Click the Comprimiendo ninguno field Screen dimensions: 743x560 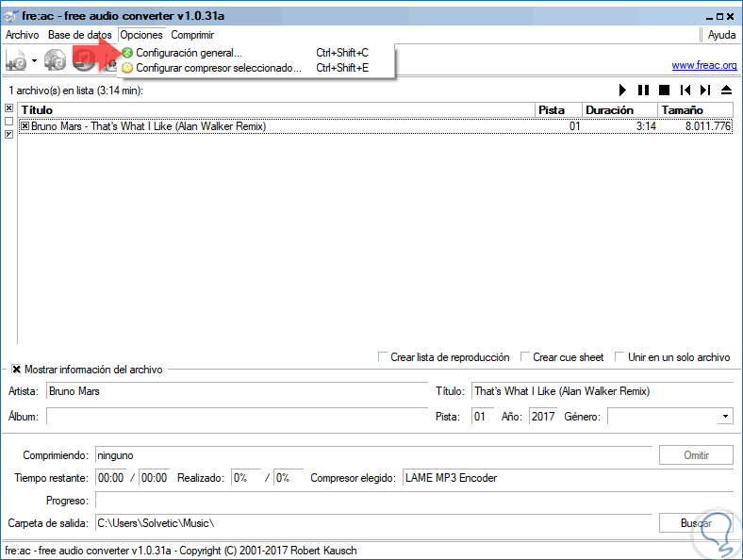pyautogui.click(x=374, y=455)
